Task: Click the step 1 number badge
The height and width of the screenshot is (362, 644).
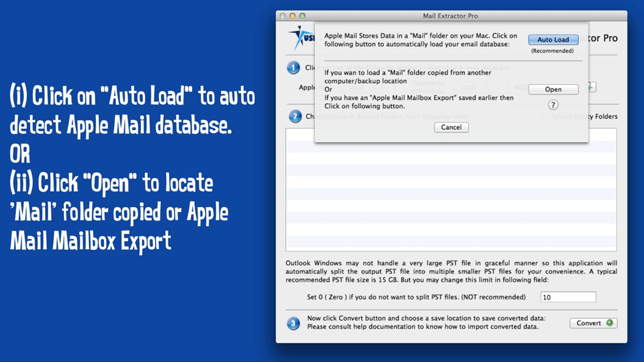Action: click(293, 68)
